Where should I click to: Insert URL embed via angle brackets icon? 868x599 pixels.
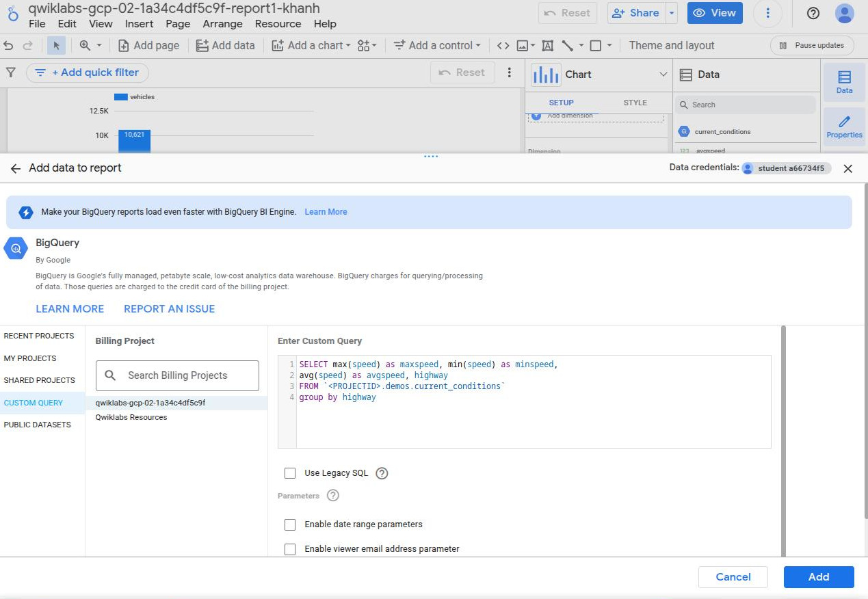(x=503, y=46)
